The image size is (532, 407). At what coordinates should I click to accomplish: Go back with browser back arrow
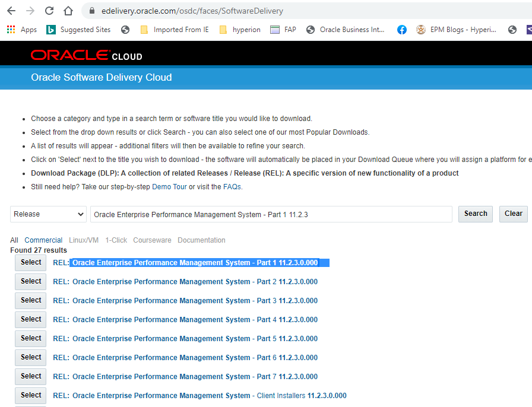(x=11, y=11)
